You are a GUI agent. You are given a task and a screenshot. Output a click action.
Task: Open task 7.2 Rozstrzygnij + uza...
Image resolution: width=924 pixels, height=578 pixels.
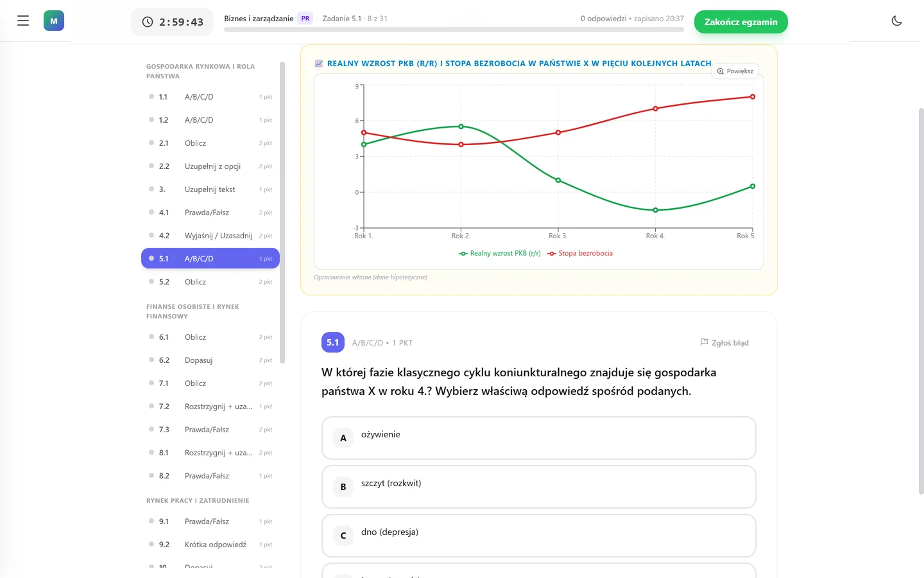(x=210, y=407)
